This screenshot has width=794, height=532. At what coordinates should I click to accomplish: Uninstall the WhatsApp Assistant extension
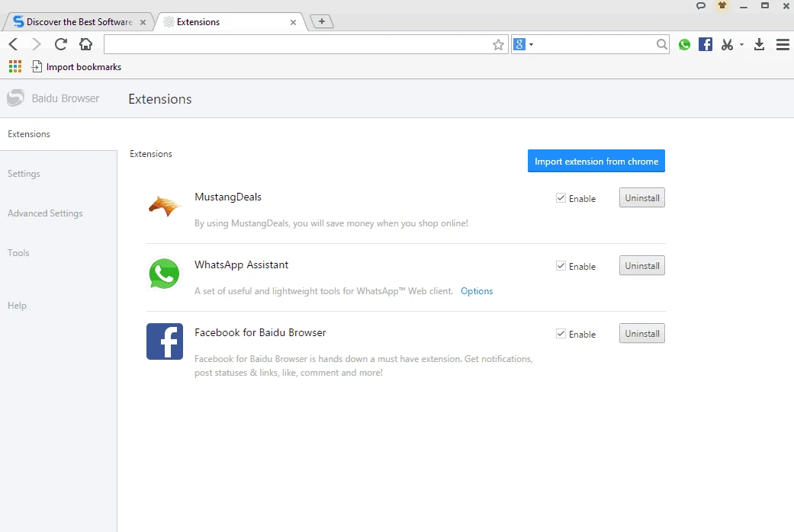tap(642, 266)
